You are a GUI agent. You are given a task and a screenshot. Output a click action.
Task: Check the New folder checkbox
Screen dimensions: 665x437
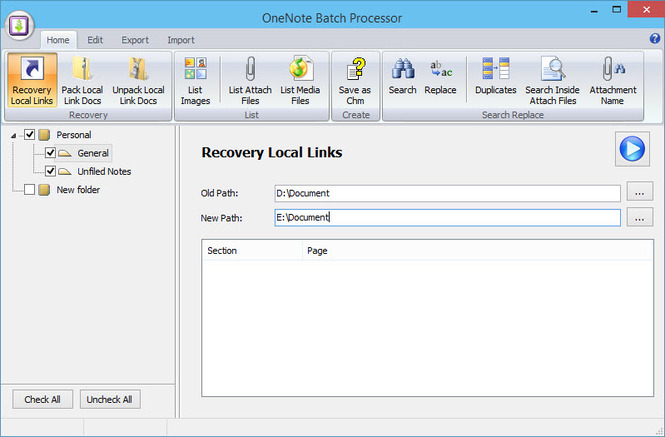point(30,190)
